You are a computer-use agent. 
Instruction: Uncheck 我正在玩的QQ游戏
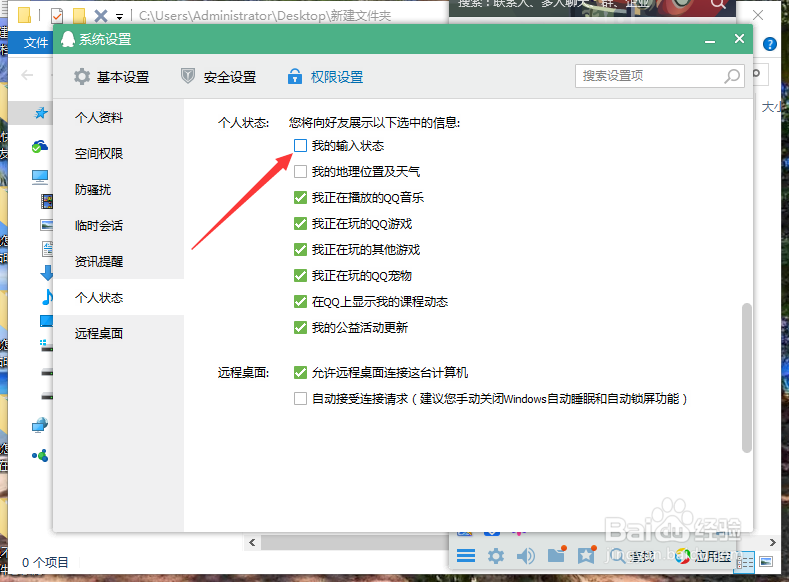(x=300, y=223)
